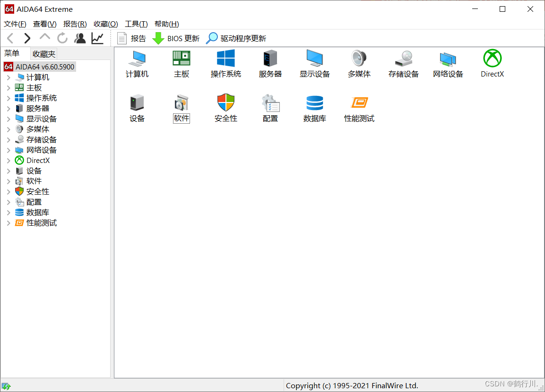Open the 安全性 shield icon in main pane
This screenshot has width=545, height=392.
(x=225, y=108)
